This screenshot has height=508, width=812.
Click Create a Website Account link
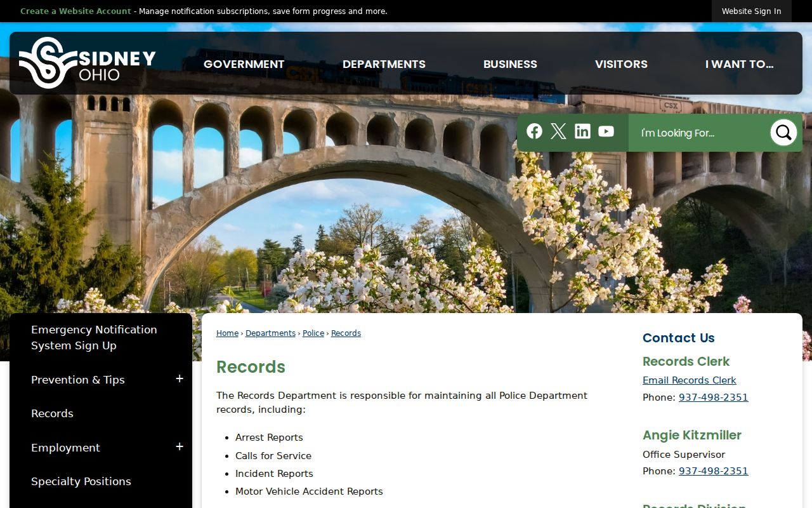[75, 11]
